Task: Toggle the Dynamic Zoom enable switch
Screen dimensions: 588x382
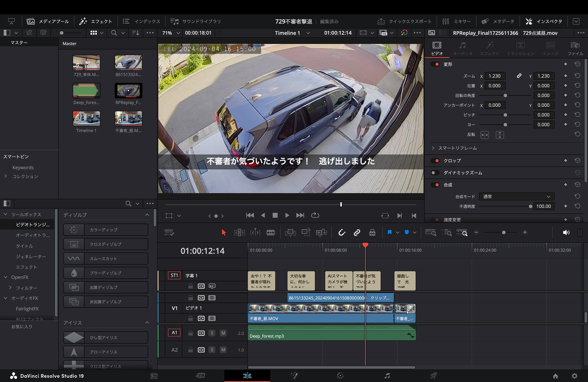Action: [435, 173]
